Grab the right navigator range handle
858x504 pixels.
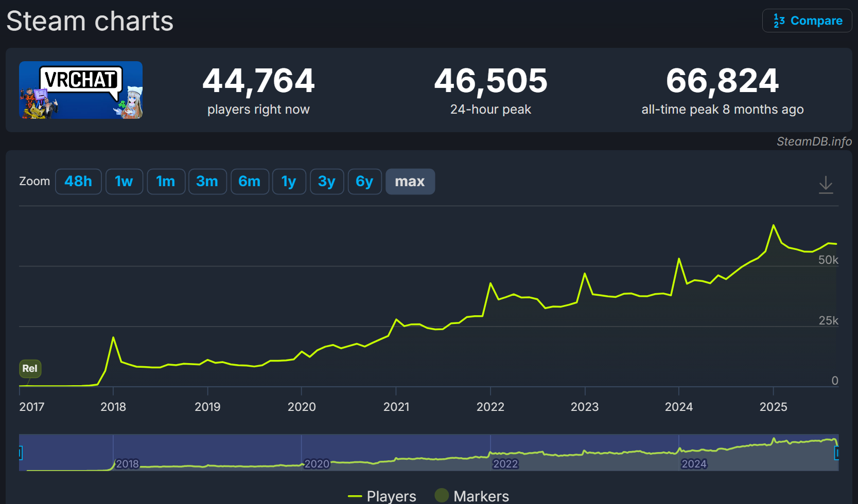coord(837,453)
